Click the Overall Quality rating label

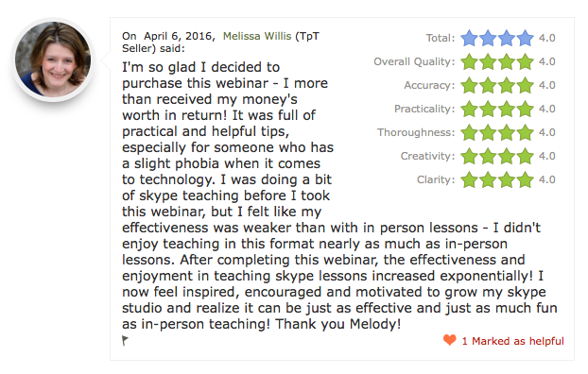[414, 61]
